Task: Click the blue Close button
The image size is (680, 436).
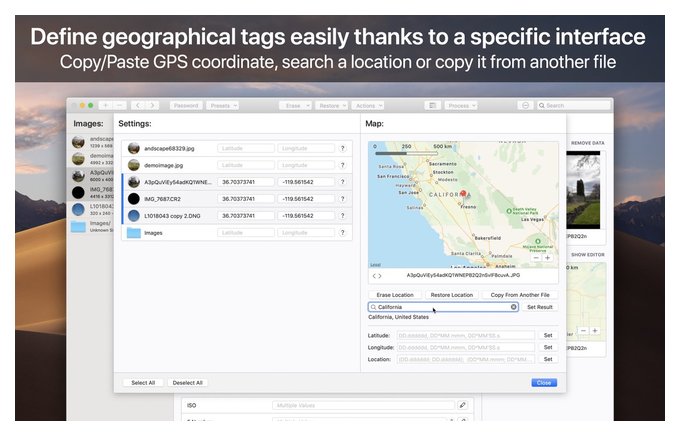Action: (544, 383)
